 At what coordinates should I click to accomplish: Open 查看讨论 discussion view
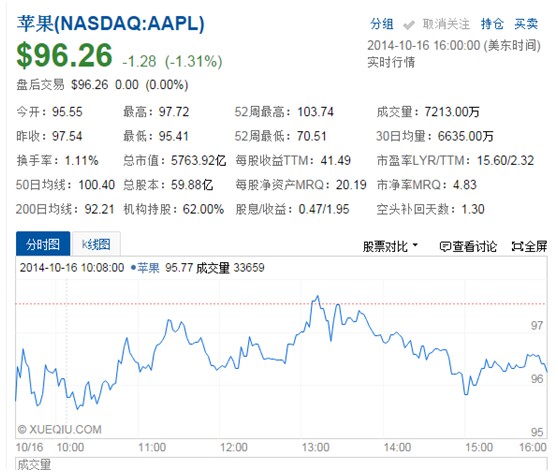pos(468,246)
